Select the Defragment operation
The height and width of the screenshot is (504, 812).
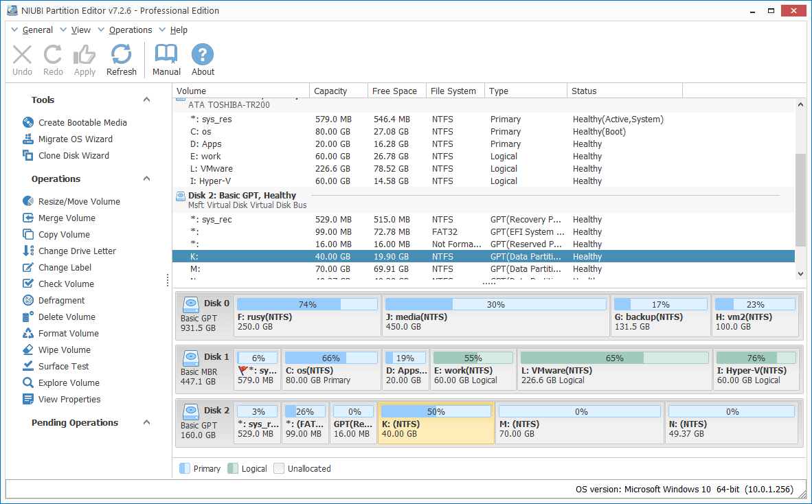pos(61,300)
